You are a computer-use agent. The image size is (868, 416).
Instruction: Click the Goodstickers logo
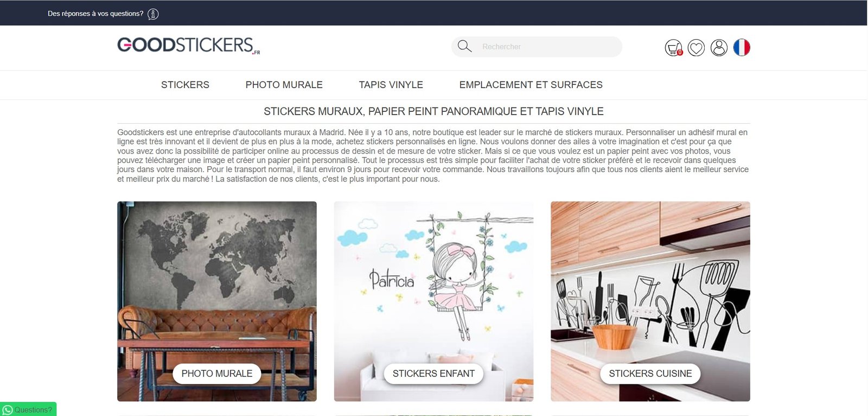pos(188,46)
